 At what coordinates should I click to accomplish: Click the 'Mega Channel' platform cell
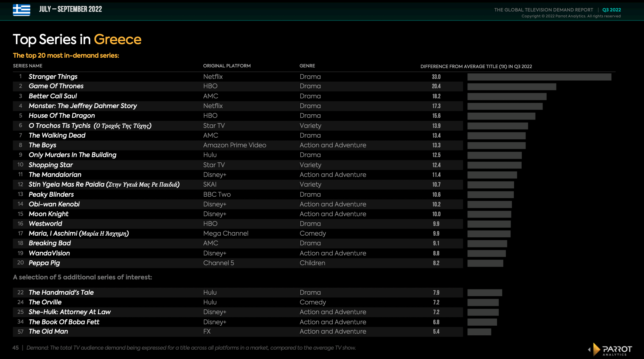point(226,233)
